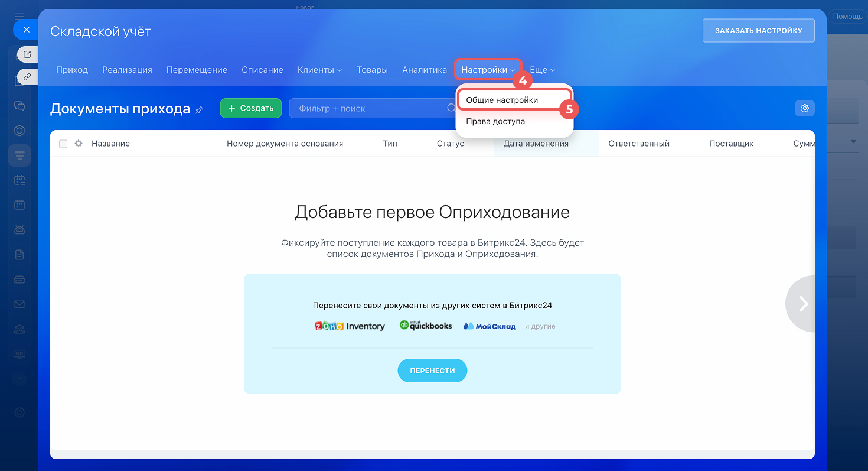The height and width of the screenshot is (471, 868).
Task: Click the next arrow circle on right
Action: click(802, 303)
